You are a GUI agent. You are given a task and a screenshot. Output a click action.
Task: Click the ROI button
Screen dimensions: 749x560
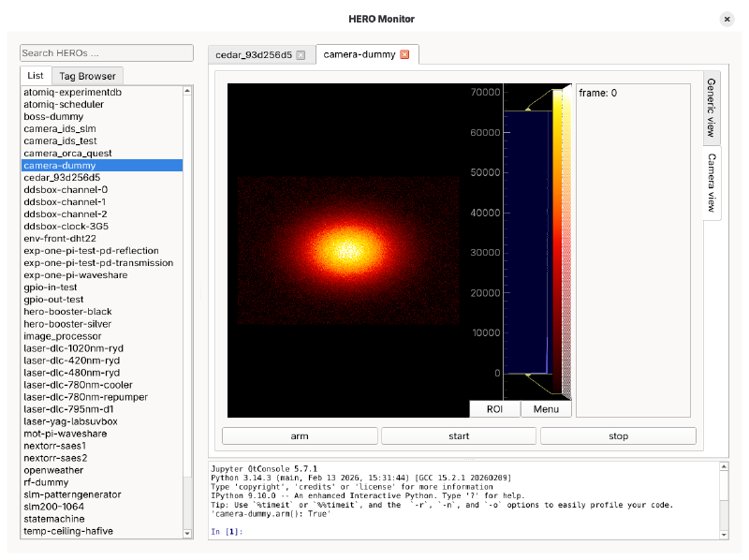coord(494,409)
